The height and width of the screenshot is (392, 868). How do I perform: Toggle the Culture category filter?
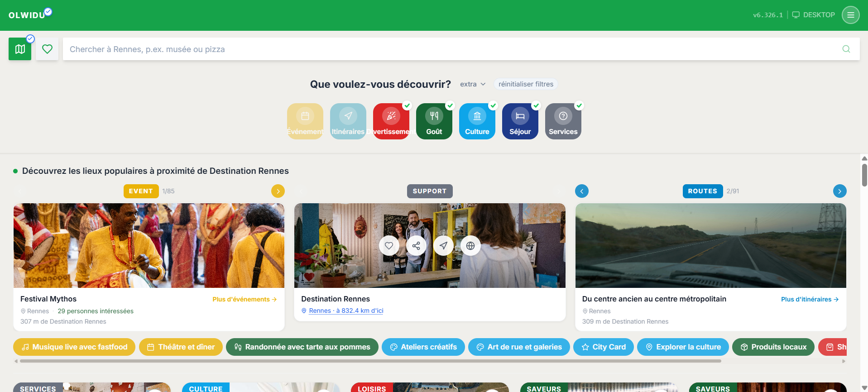click(x=477, y=121)
